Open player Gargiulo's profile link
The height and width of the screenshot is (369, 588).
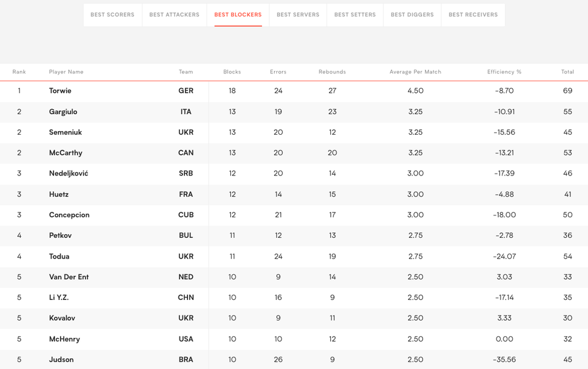coord(63,112)
